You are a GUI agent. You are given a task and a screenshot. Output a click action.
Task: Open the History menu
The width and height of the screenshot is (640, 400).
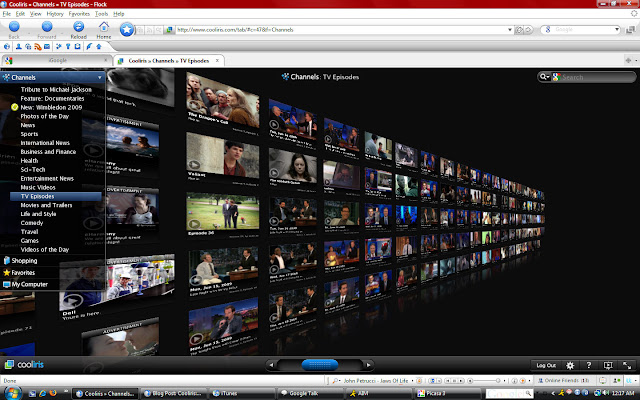pos(55,13)
